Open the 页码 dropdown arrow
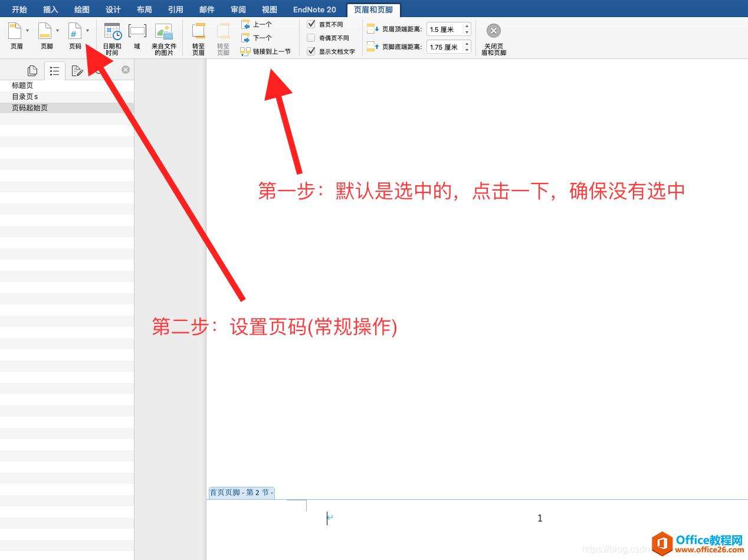 pos(87,31)
